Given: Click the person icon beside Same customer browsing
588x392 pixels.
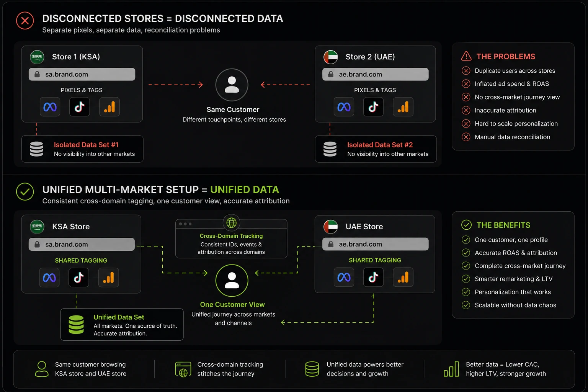Looking at the screenshot, I should [x=42, y=369].
